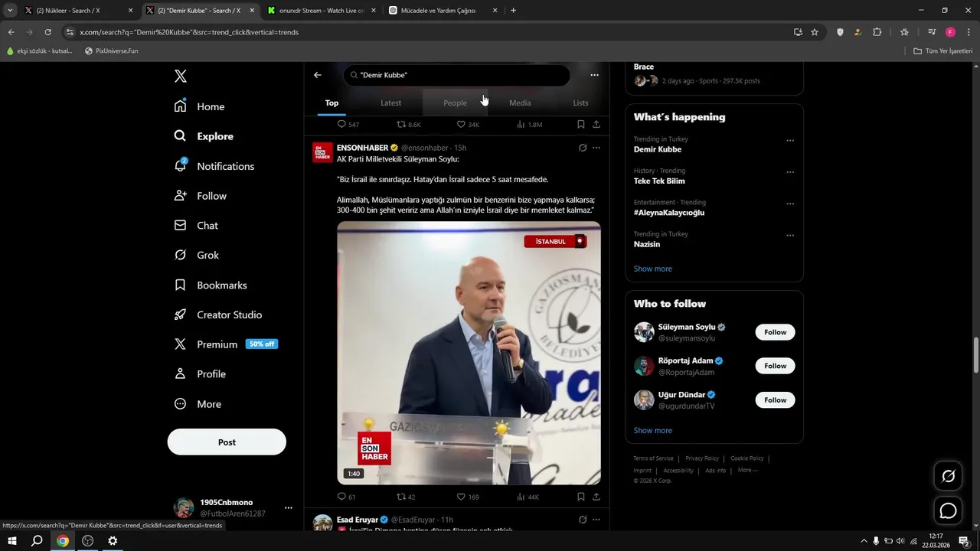Image resolution: width=980 pixels, height=551 pixels.
Task: Repost the ENSONHABER post with 42 reposts
Action: 406,497
